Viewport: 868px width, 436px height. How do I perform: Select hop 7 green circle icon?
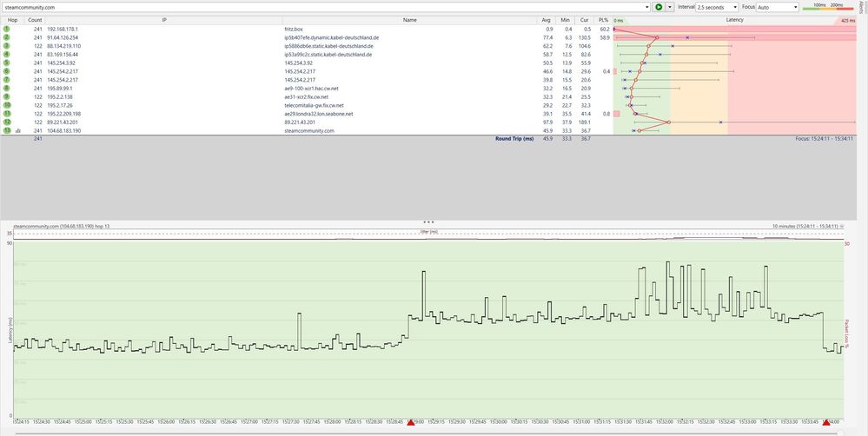point(7,80)
